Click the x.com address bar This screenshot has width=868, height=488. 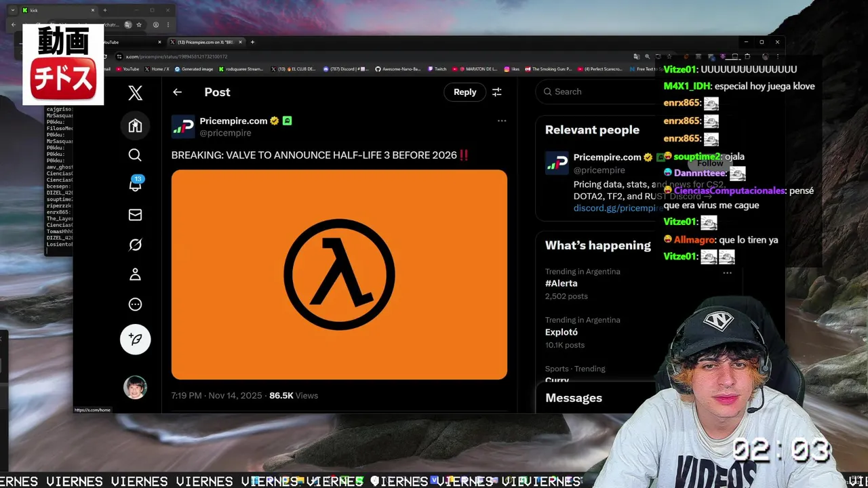click(x=176, y=56)
